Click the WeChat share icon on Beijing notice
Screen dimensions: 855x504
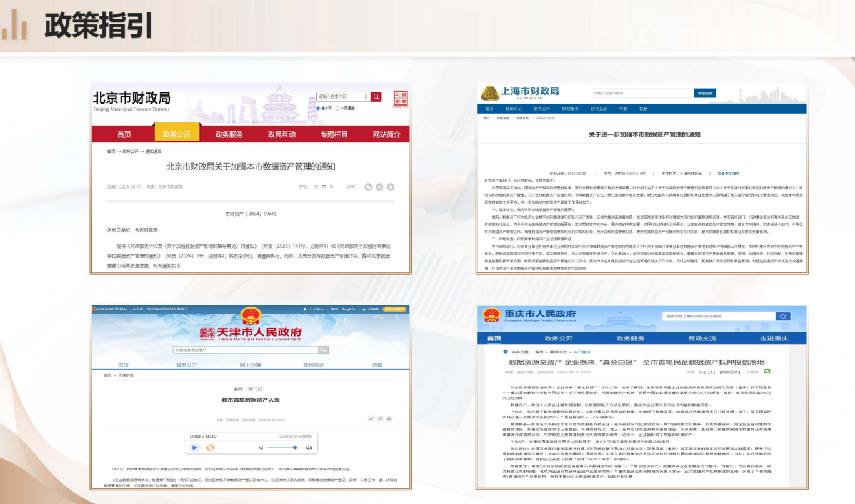[369, 187]
